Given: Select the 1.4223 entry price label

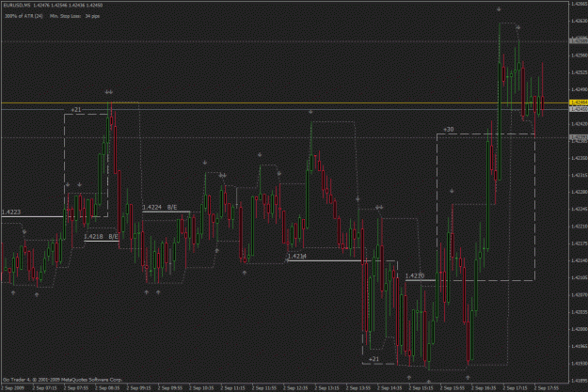Looking at the screenshot, I should 11,212.
